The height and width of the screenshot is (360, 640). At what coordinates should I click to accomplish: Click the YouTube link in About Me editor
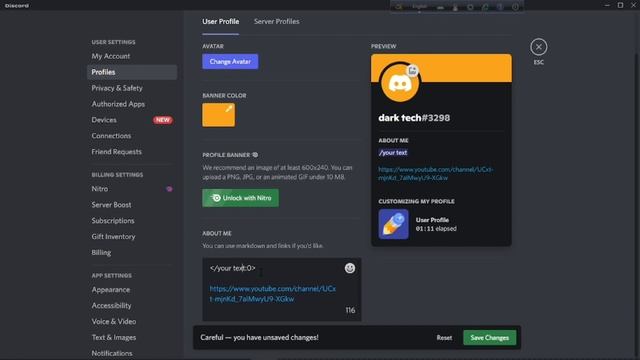[273, 294]
